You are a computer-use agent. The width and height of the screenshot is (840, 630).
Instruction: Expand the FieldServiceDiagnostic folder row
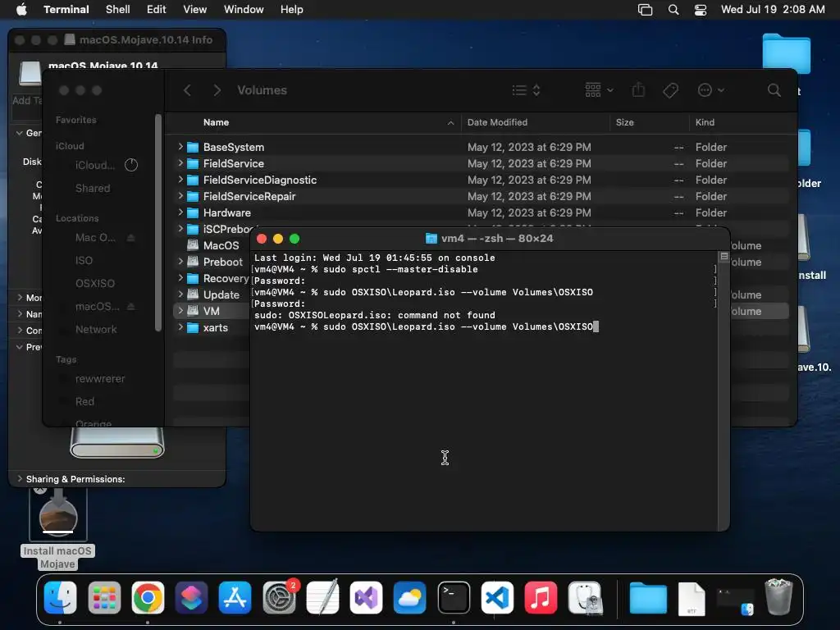[x=180, y=180]
